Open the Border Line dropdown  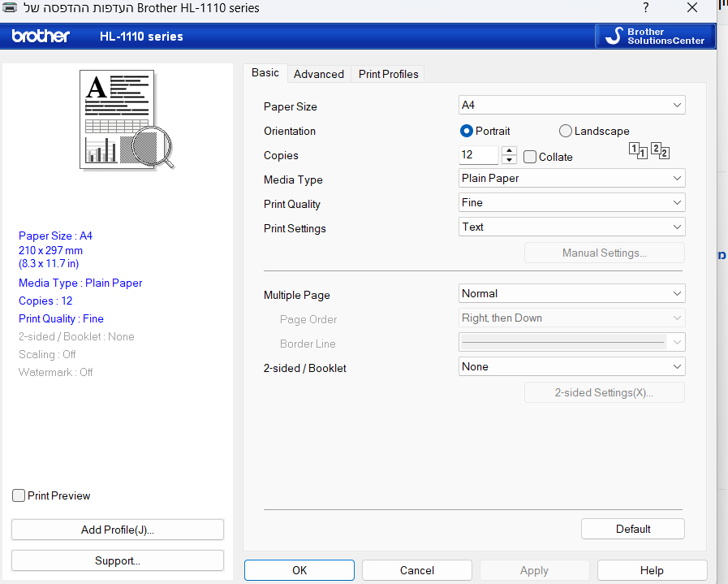(571, 343)
